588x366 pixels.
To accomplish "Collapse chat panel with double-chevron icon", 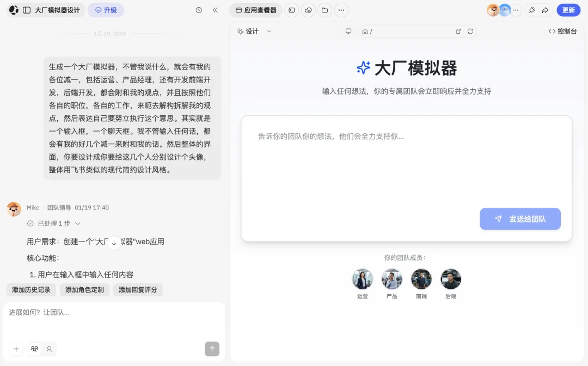I will pos(215,10).
